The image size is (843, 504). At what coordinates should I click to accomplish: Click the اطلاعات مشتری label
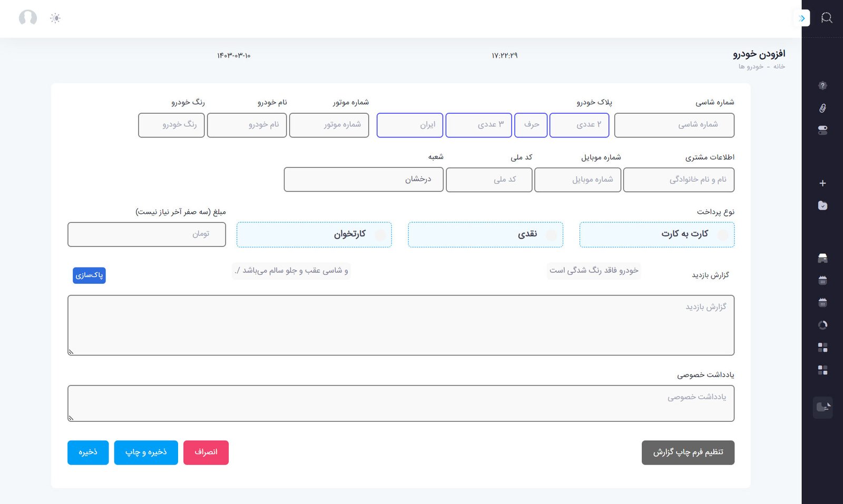pos(710,157)
